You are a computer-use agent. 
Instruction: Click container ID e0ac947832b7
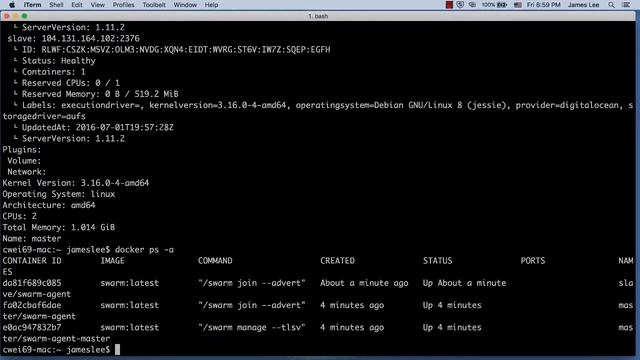coord(32,327)
